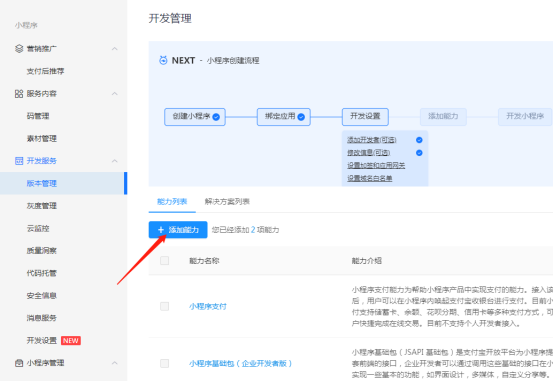
Task: Click the 能力介绍 column header
Action: pyautogui.click(x=367, y=261)
